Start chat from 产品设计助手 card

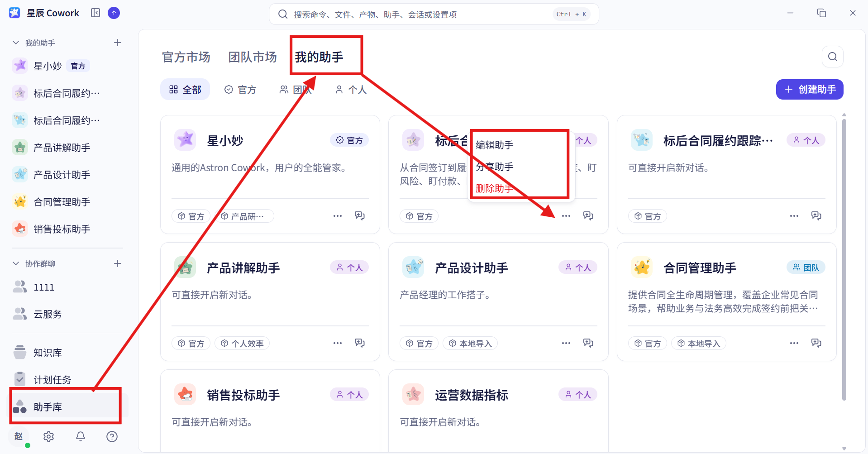pyautogui.click(x=588, y=343)
